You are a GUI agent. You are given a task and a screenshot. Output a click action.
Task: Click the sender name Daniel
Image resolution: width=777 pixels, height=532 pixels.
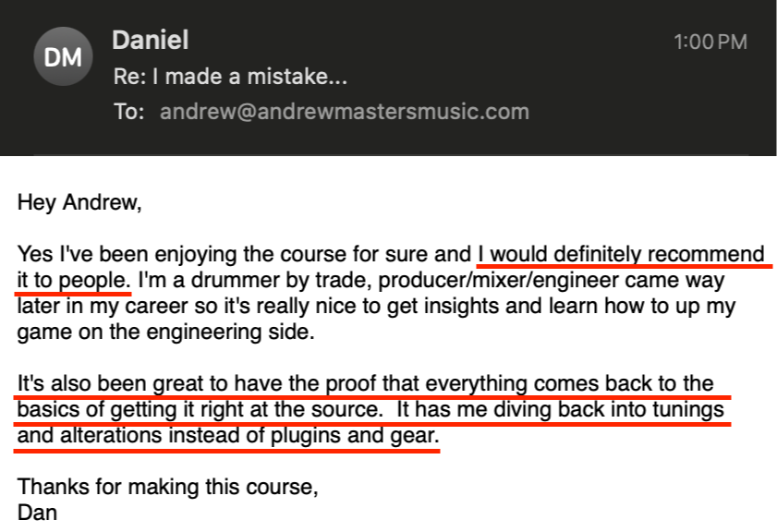tap(150, 41)
